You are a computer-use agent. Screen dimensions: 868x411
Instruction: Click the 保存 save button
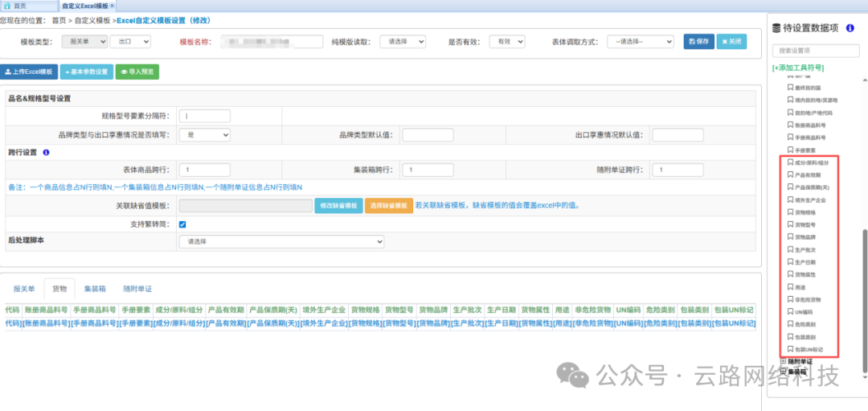tap(698, 42)
